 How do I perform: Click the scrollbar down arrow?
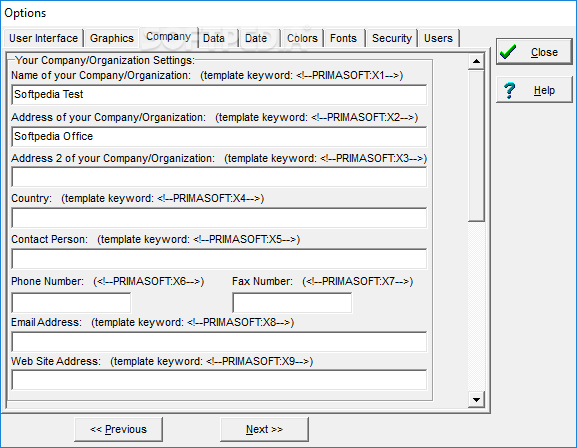pyautogui.click(x=476, y=400)
